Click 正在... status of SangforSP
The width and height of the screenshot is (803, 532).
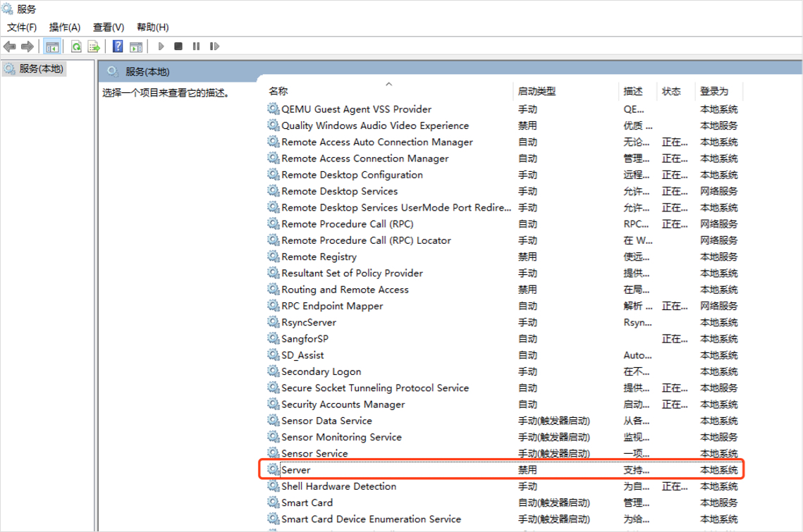click(x=675, y=338)
